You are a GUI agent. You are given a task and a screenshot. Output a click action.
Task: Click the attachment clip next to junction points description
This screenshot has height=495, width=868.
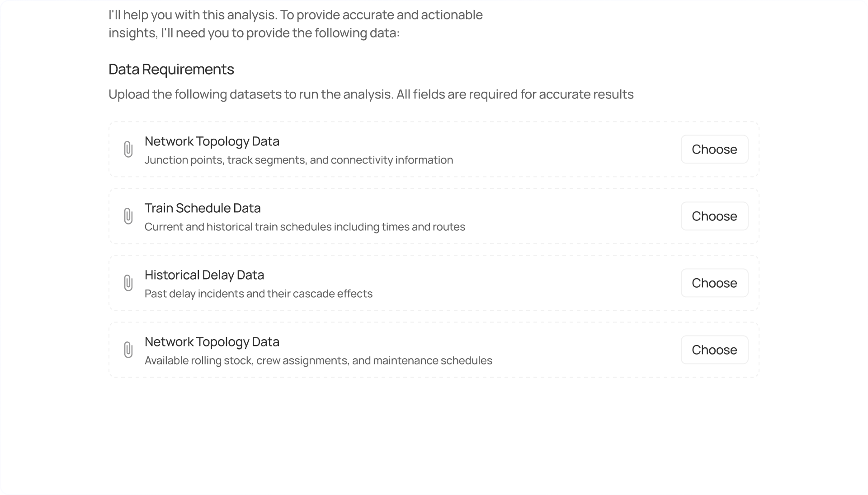click(x=128, y=149)
